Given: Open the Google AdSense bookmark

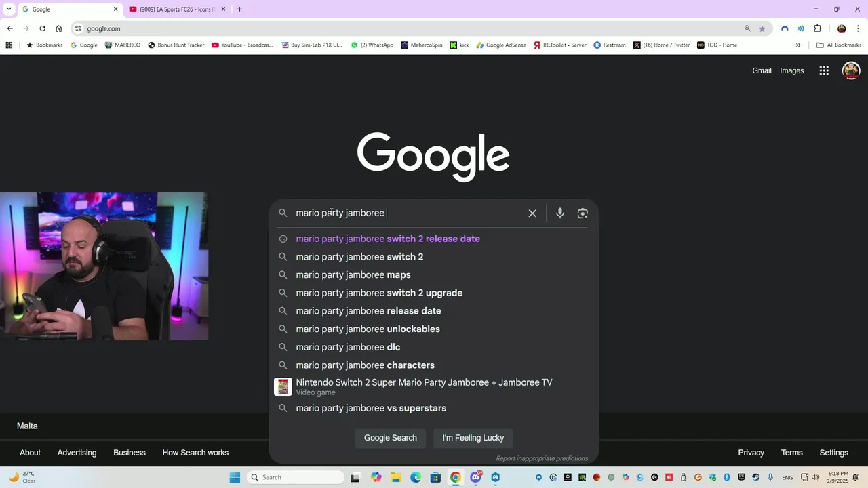Looking at the screenshot, I should tap(501, 45).
